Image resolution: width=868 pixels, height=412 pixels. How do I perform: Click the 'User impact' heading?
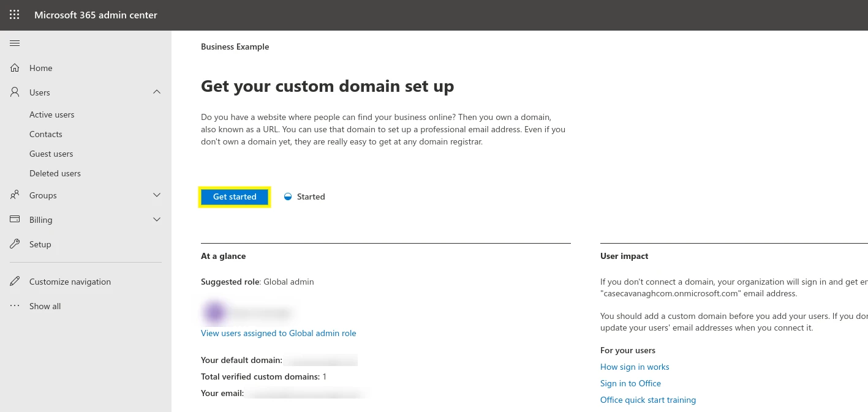pos(624,256)
